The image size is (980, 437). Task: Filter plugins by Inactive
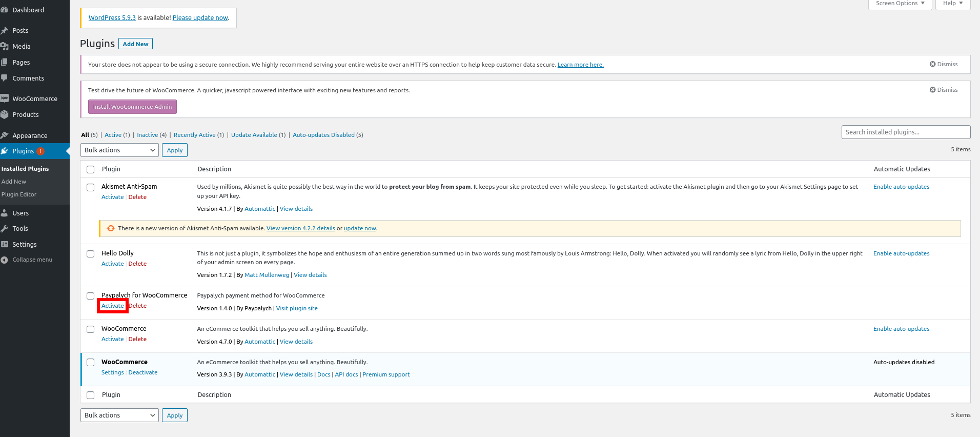point(148,135)
